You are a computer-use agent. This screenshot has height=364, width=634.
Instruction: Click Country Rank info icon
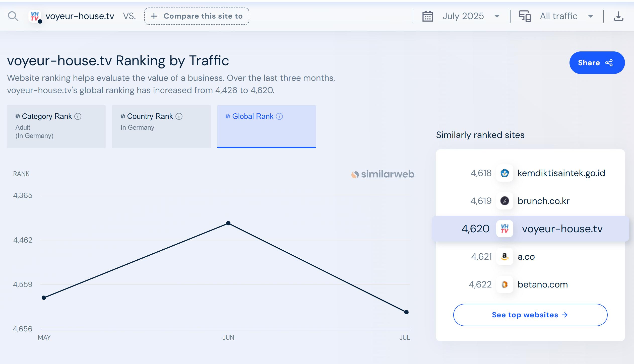(179, 116)
